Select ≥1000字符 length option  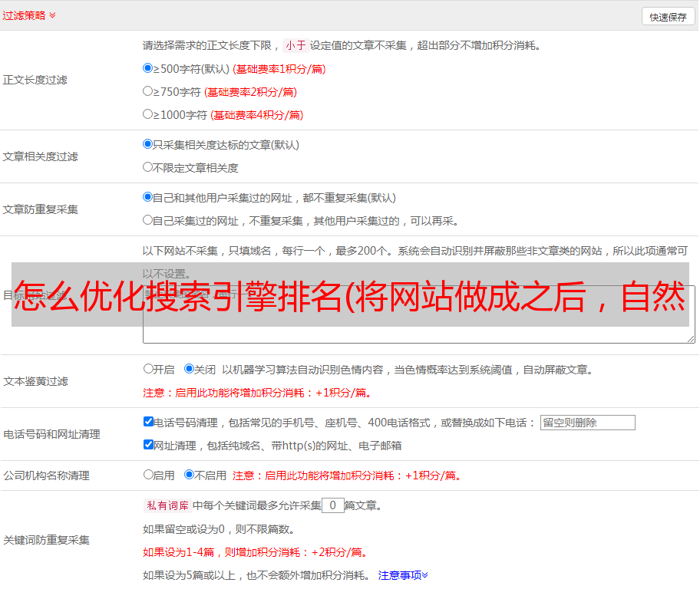148,114
